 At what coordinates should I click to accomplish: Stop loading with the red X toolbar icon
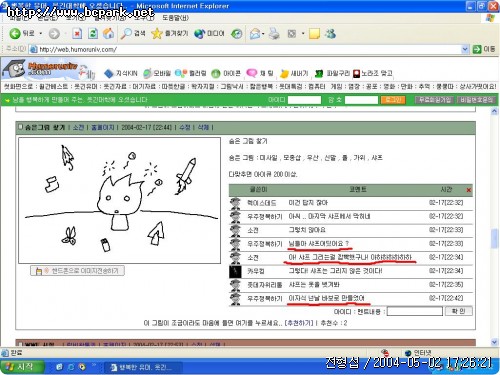pyautogui.click(x=77, y=33)
